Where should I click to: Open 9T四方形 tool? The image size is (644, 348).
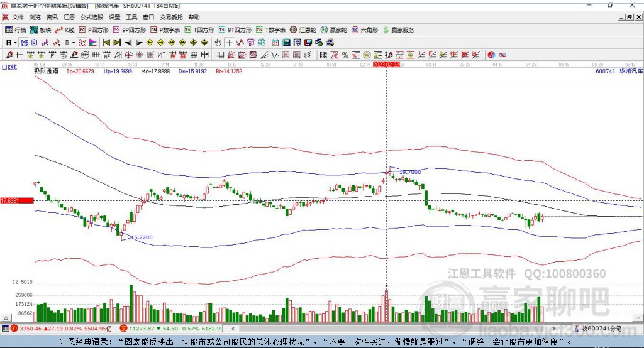coord(235,30)
